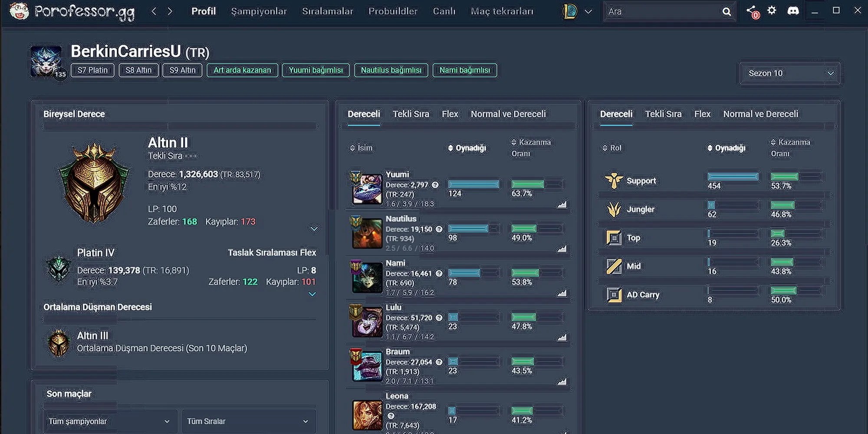Sort roles by Kazanma Oranı column
This screenshot has height=434, width=868.
pos(790,148)
